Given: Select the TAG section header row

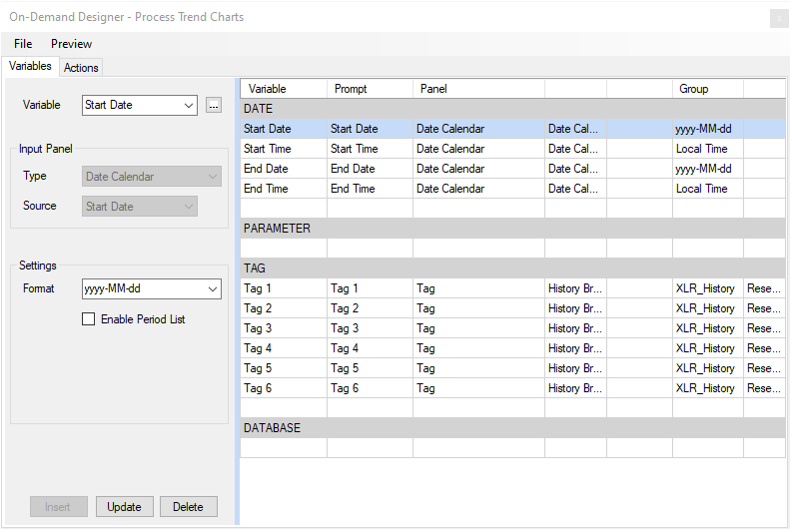Looking at the screenshot, I should (x=512, y=268).
